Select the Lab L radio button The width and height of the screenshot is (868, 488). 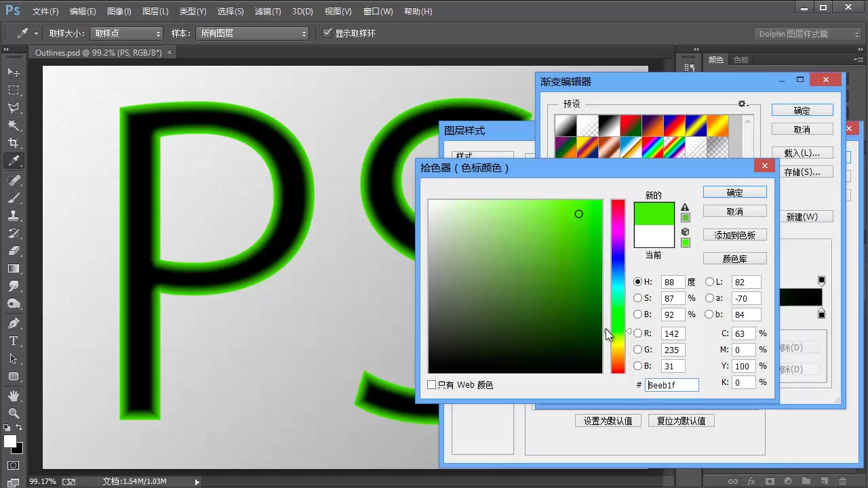(709, 282)
